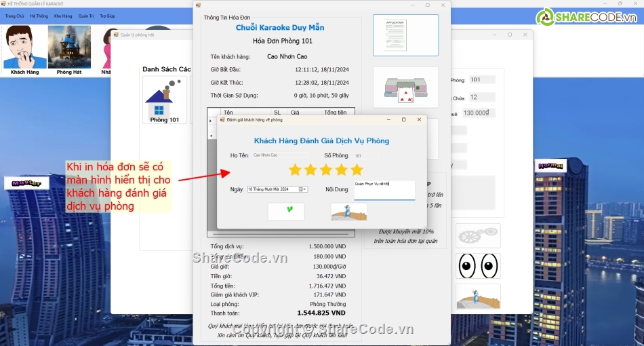Image resolution: width=644 pixels, height=346 pixels.
Task: Click the Chứa capacity field showing 12
Action: [482, 98]
